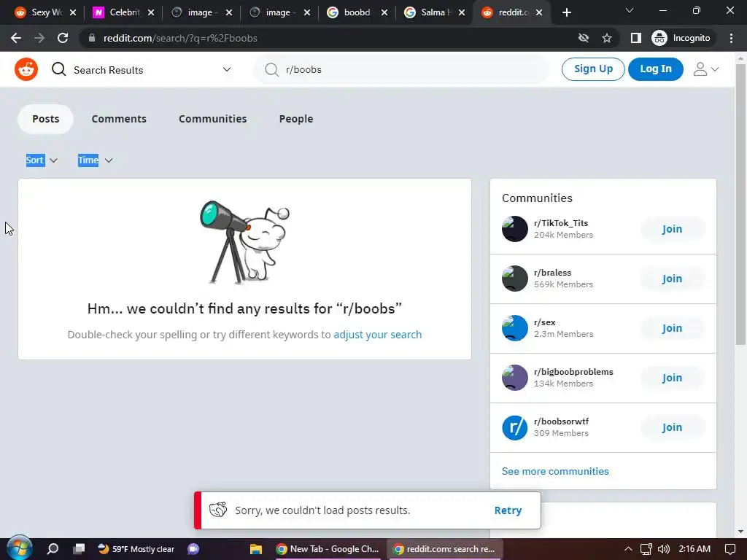
Task: Open Windows taskbar search
Action: click(53, 549)
